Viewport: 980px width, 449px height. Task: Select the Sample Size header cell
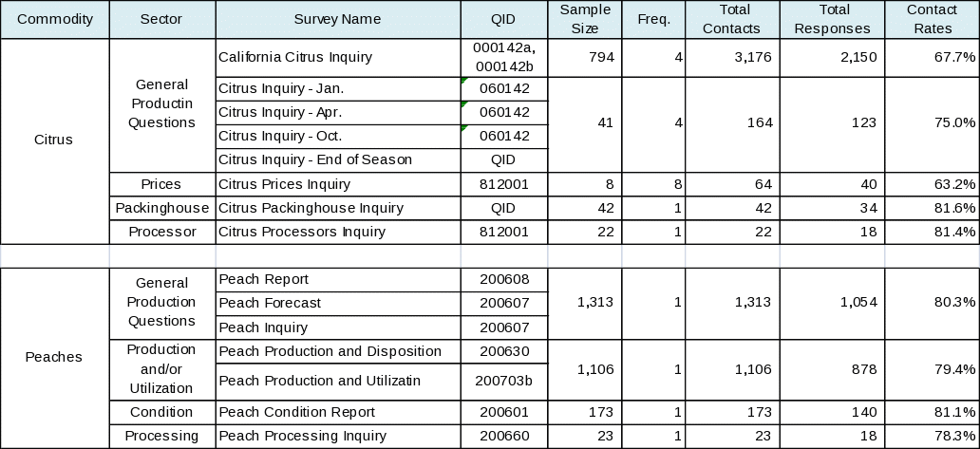pos(585,19)
